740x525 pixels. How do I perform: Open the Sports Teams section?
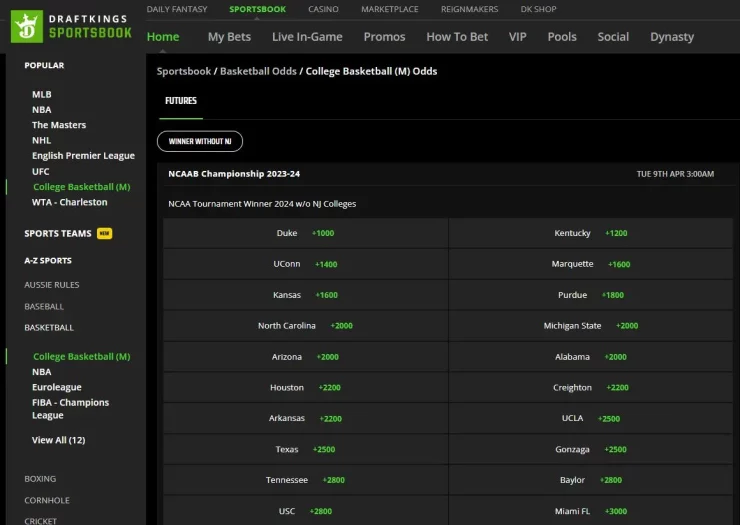click(x=58, y=233)
